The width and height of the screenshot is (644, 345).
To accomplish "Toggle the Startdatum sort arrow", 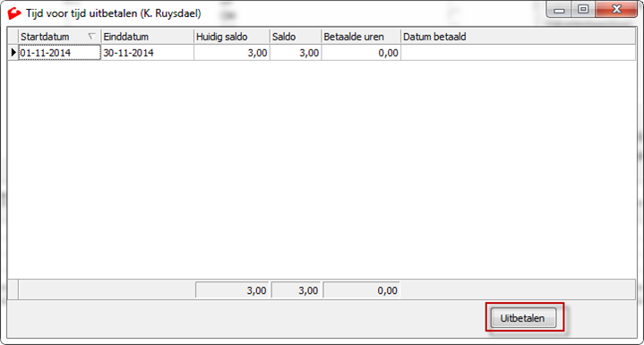I will coord(91,37).
